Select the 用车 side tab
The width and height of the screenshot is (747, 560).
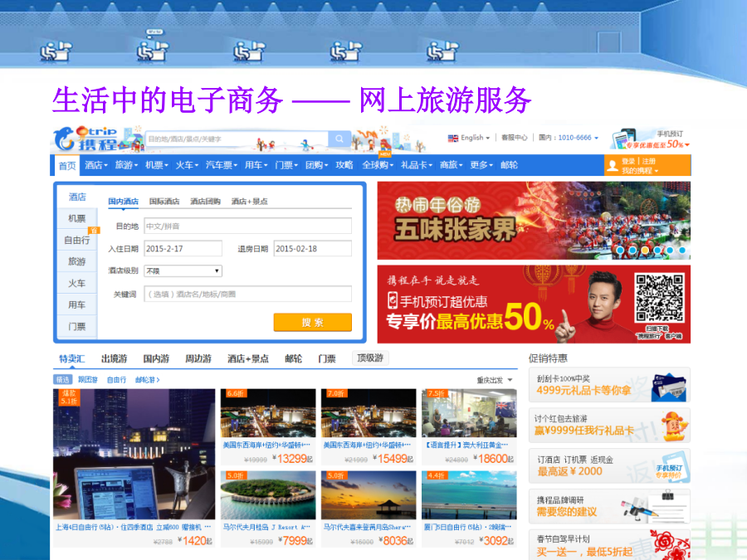coord(76,304)
